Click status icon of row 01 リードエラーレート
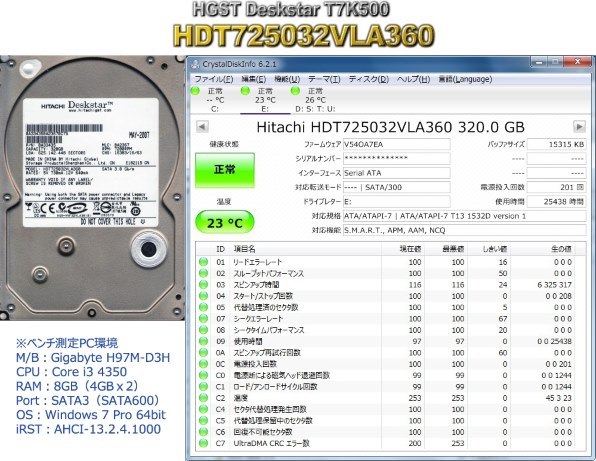Screen dimensions: 596x461 pyautogui.click(x=204, y=262)
